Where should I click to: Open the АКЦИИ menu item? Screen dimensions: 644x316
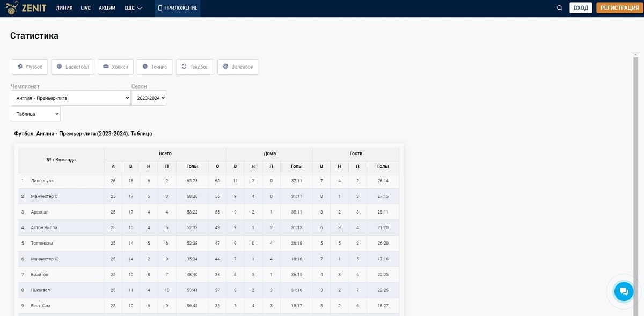[x=107, y=8]
